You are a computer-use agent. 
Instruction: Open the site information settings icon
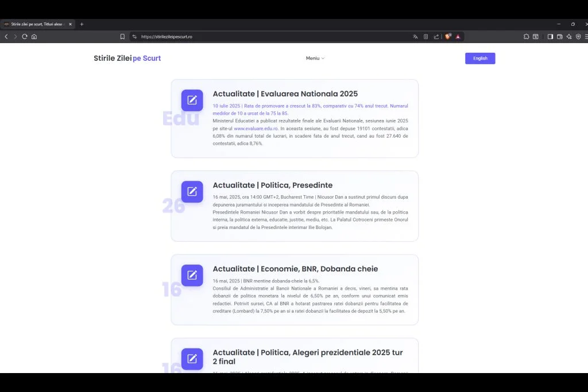point(134,37)
